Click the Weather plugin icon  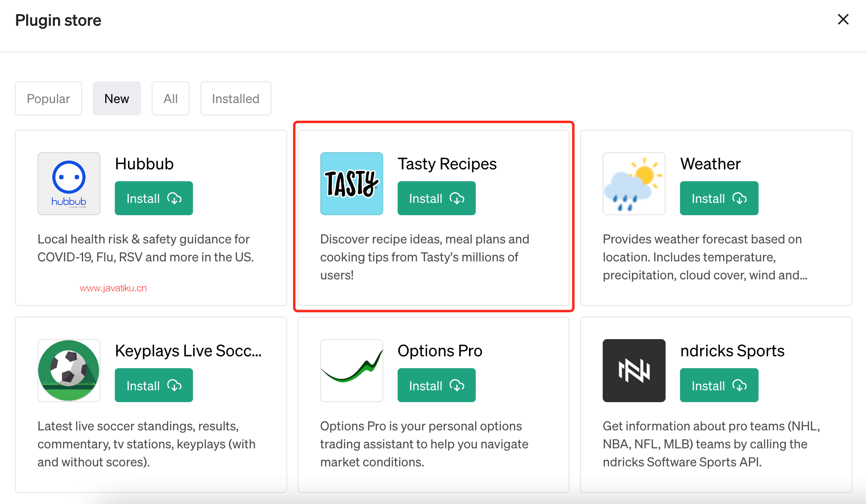634,184
